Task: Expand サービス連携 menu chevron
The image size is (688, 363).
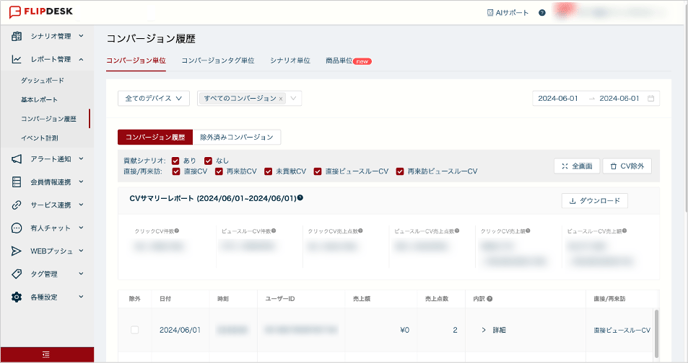Action: click(x=81, y=205)
